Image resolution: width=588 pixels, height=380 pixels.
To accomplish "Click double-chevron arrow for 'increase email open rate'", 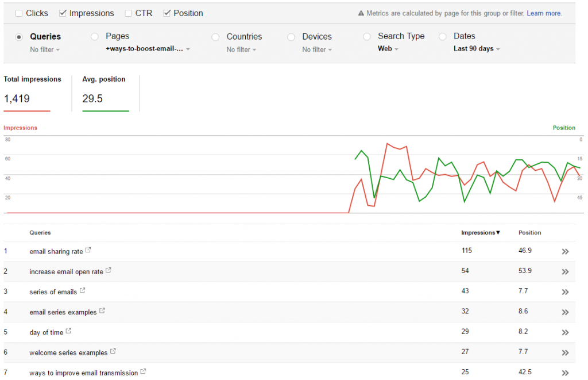I will pyautogui.click(x=565, y=272).
